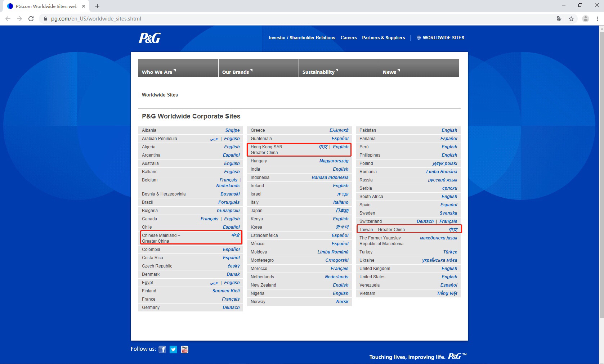Click the translate page icon
Screen dimensions: 604x364
[x=560, y=19]
